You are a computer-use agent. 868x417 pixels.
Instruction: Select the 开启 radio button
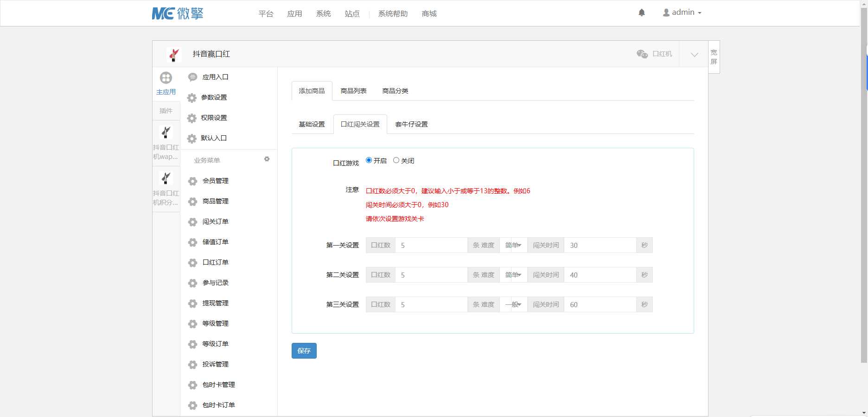369,160
